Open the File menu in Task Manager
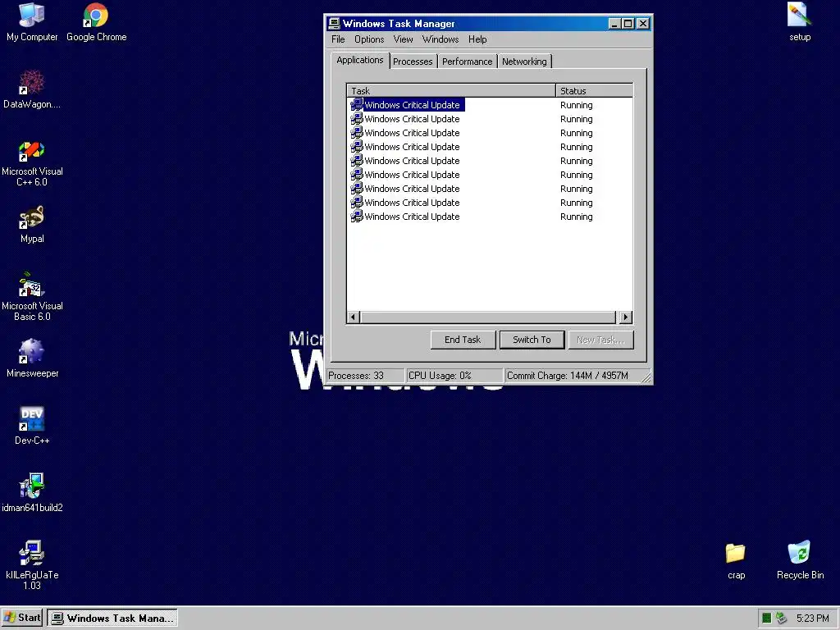Viewport: 840px width, 630px height. (338, 39)
